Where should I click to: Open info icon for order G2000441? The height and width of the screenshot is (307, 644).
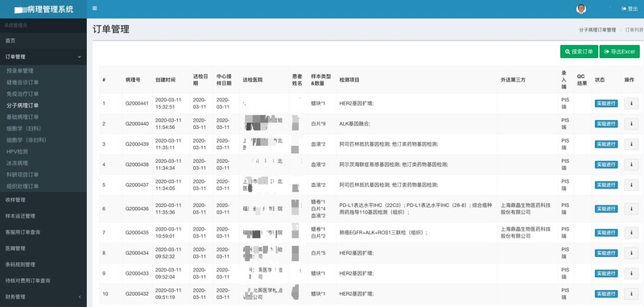(631, 104)
